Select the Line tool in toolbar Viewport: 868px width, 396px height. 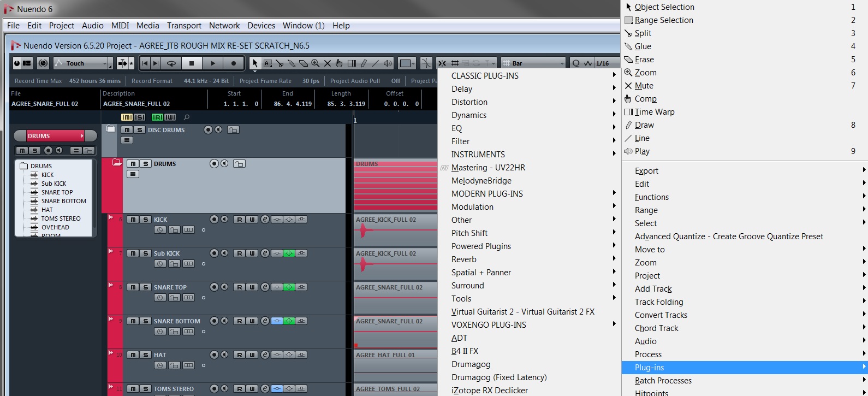(376, 63)
